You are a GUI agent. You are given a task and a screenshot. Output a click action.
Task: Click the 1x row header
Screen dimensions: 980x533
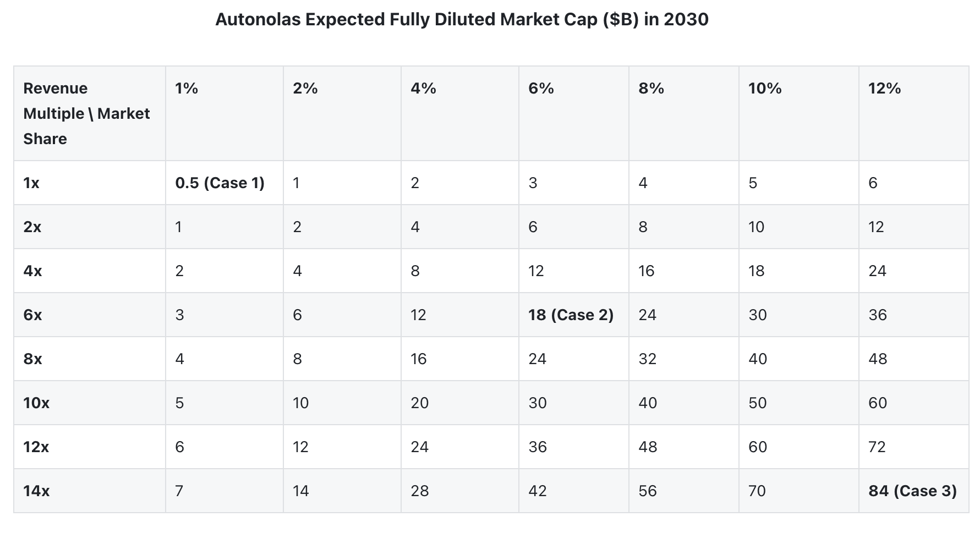31,183
